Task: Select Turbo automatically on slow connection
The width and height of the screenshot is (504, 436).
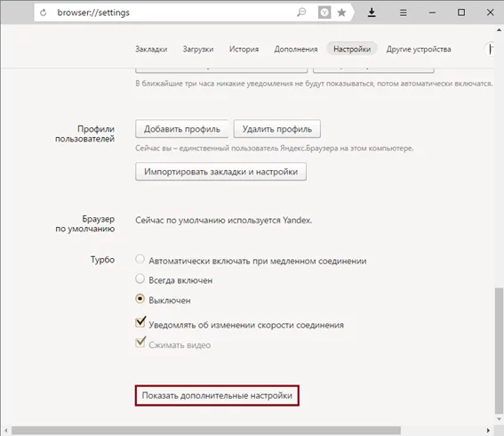Action: [140, 259]
